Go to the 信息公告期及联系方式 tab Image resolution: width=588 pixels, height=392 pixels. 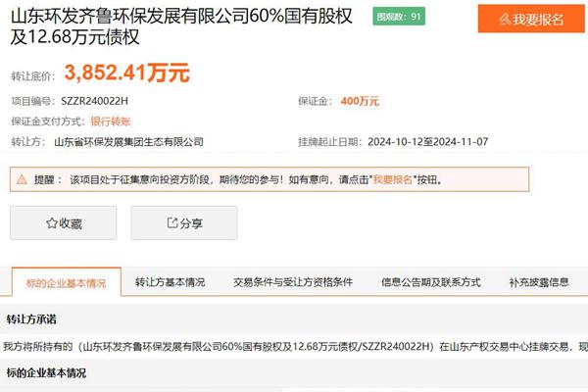[x=430, y=282]
